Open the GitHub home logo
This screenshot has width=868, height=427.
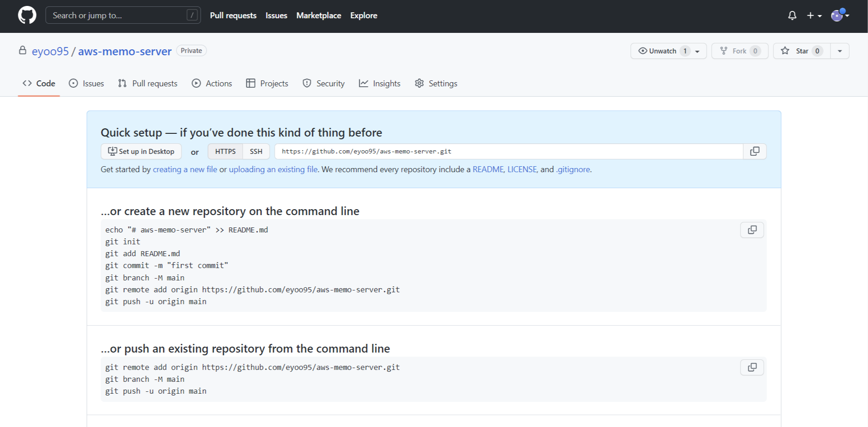click(27, 16)
